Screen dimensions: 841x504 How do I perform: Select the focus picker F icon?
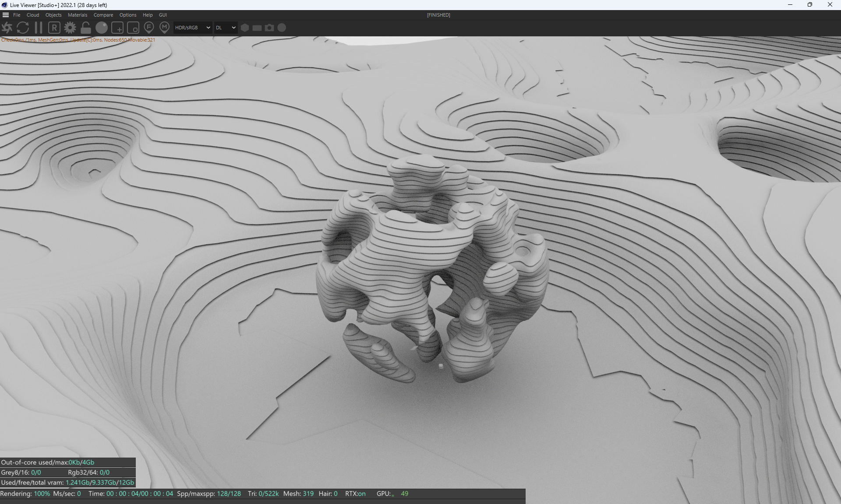pyautogui.click(x=149, y=28)
